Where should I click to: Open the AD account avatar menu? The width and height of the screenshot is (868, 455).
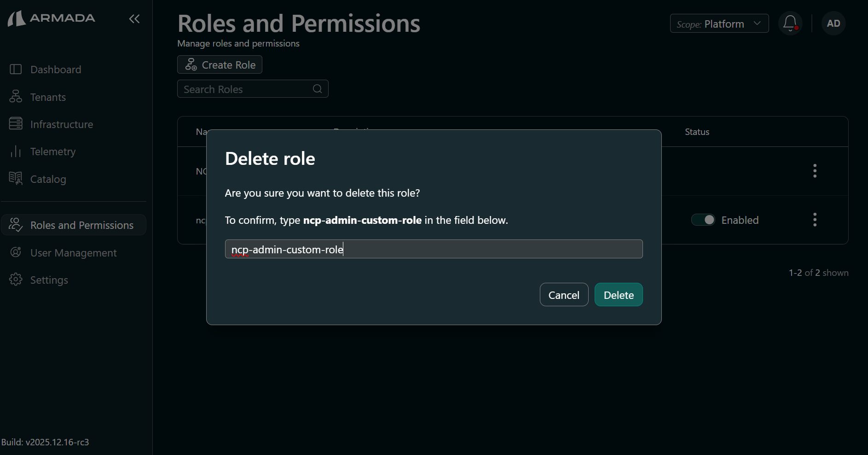click(833, 23)
